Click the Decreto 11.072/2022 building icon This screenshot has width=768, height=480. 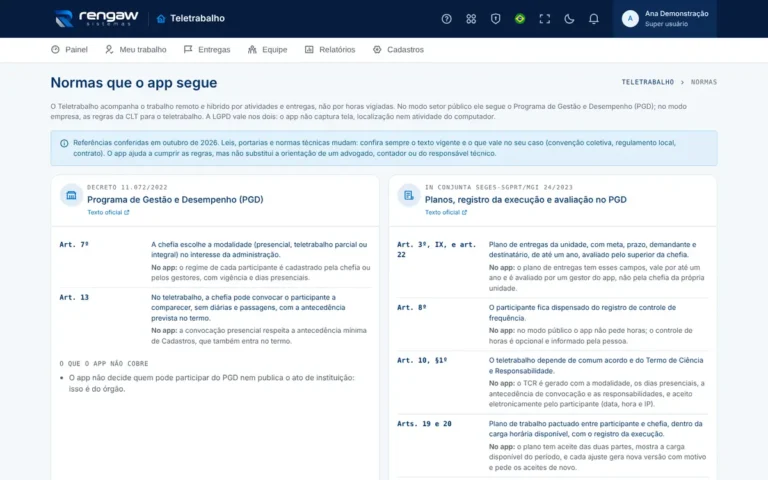pos(72,195)
